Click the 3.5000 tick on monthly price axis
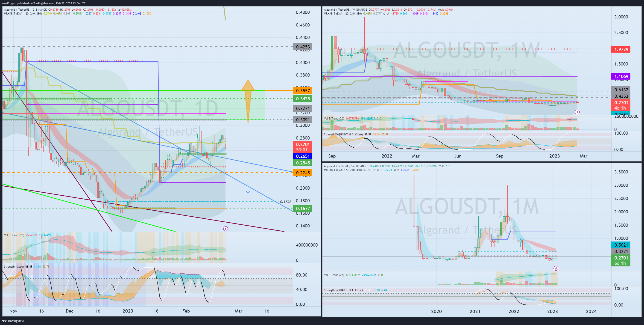 (x=621, y=172)
